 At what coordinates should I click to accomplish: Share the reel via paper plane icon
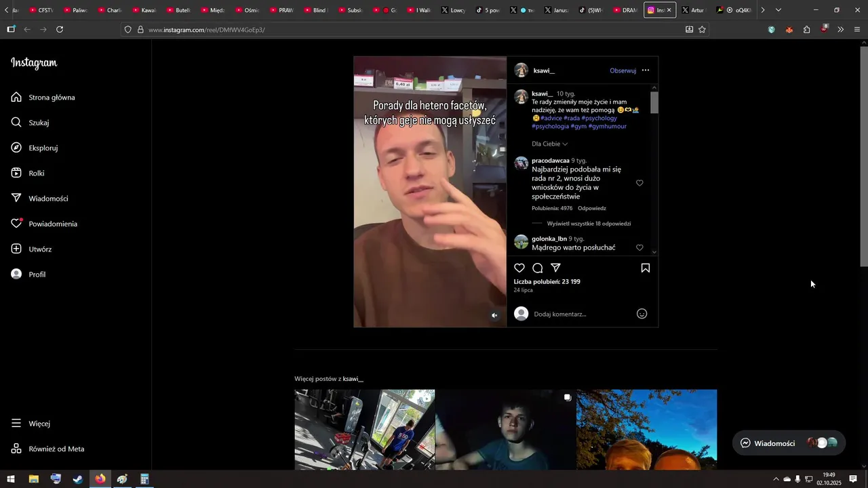[x=555, y=268]
